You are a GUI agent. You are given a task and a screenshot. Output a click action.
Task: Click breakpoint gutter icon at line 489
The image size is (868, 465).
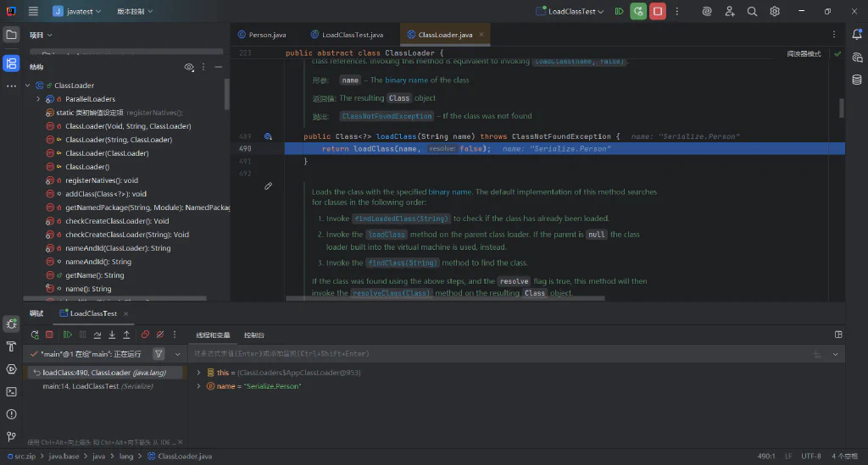coord(268,136)
